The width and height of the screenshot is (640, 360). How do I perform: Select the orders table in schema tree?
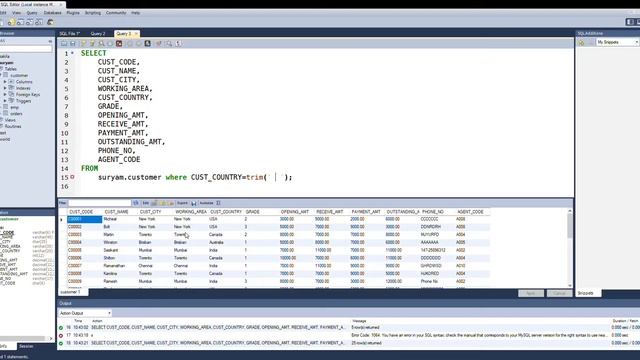(x=16, y=114)
